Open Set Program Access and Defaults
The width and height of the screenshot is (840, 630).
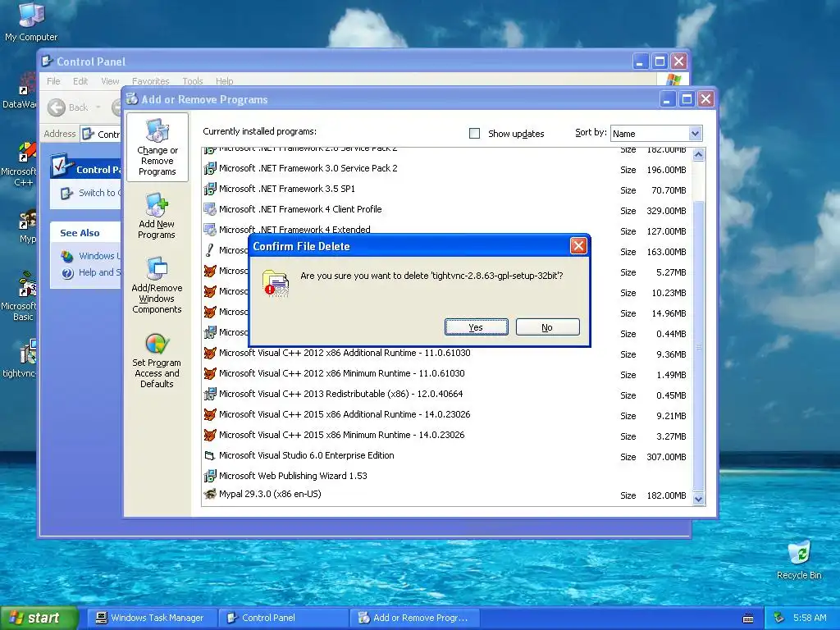157,360
